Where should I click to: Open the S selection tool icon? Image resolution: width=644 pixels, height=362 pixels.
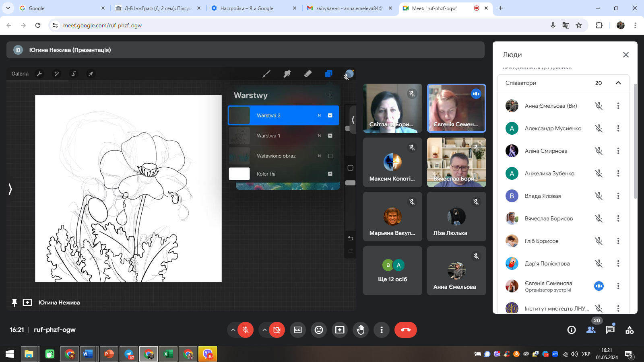tap(74, 74)
